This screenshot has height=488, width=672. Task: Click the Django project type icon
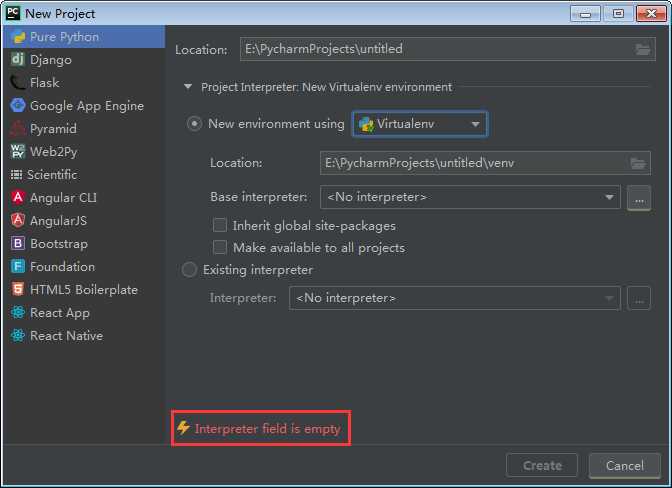pos(18,59)
